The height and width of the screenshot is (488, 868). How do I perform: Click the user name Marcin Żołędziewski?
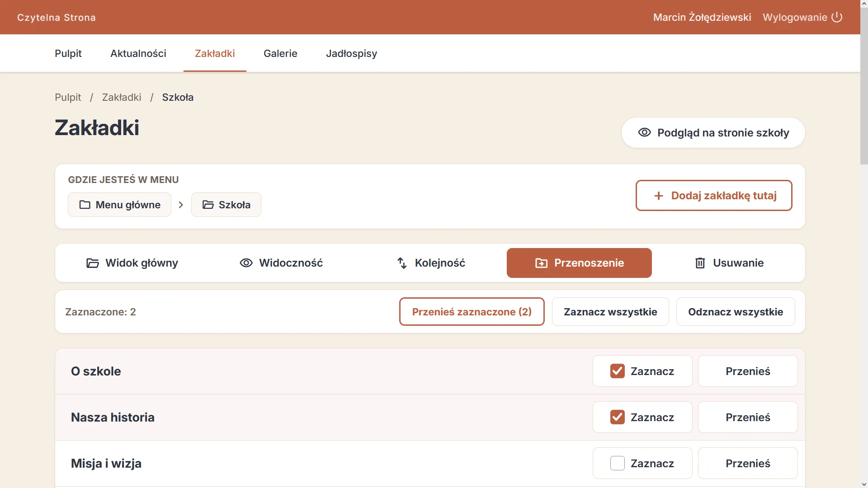(x=702, y=17)
